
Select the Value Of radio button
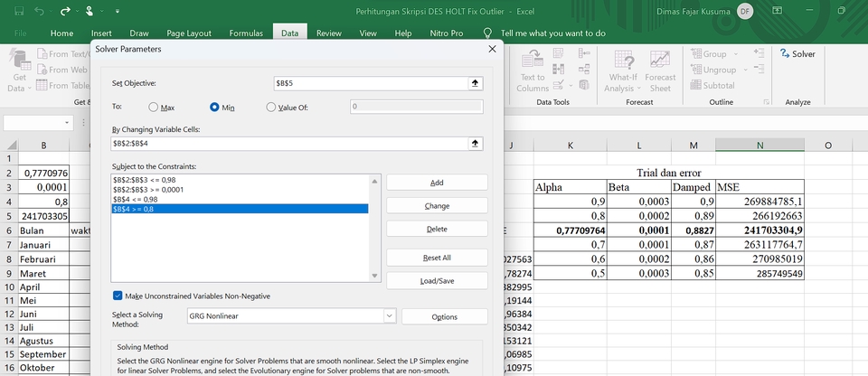tap(271, 107)
